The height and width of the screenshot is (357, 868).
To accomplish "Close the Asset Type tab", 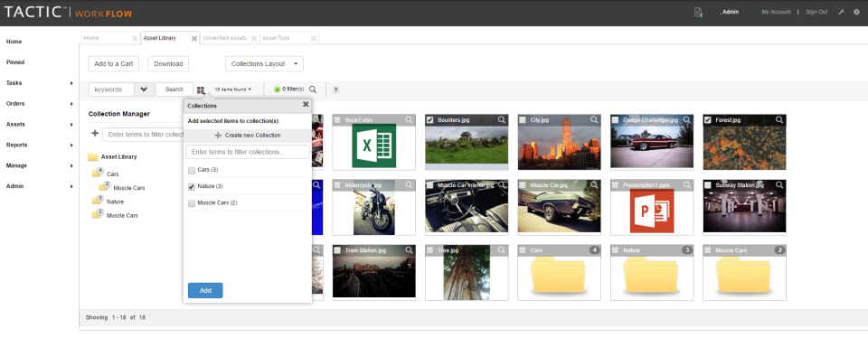I will coord(314,39).
